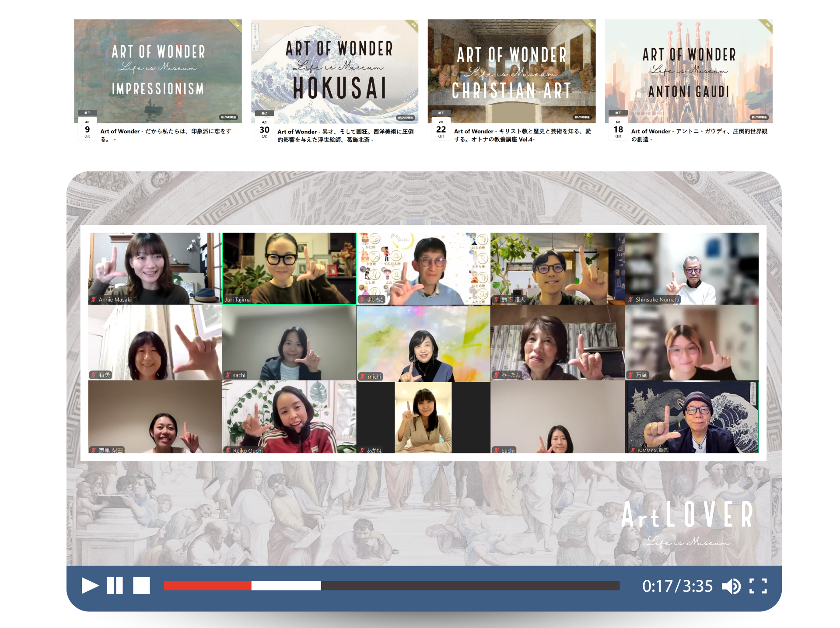Click the white buffered segment of progress bar

tap(286, 586)
